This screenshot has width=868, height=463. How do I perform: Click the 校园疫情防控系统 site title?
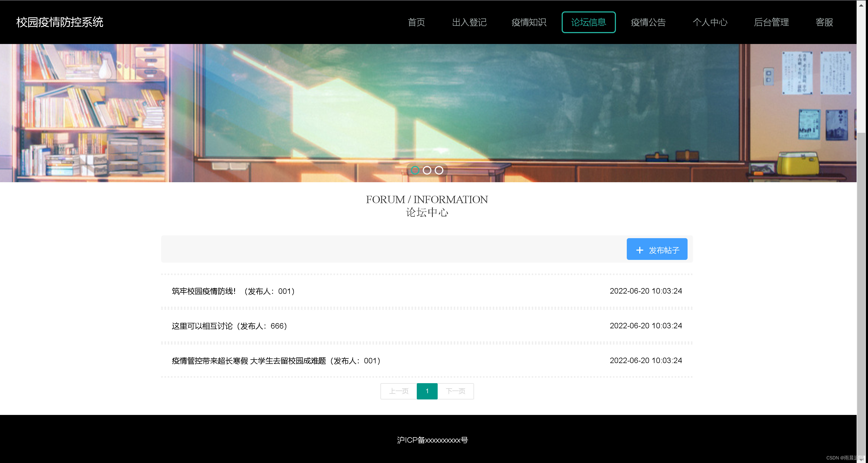pyautogui.click(x=60, y=22)
